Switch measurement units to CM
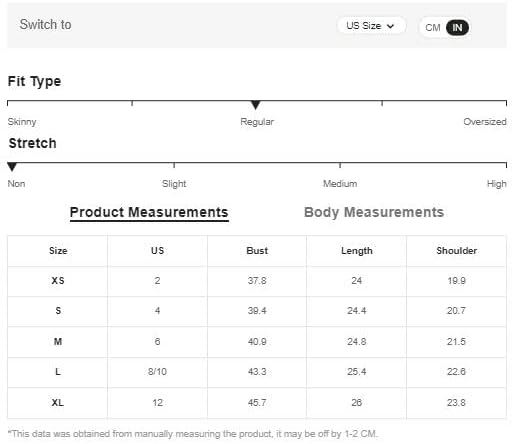The image size is (513, 444). 433,28
